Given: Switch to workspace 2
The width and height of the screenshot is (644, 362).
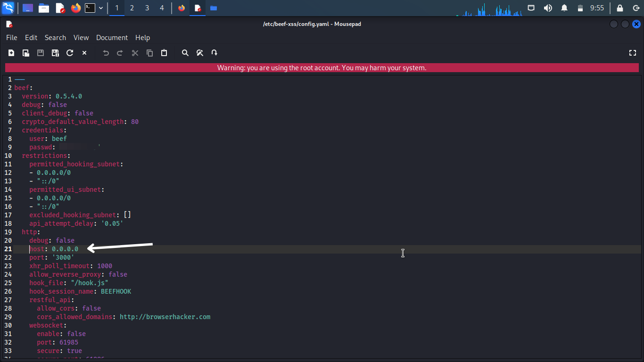Looking at the screenshot, I should pos(132,8).
